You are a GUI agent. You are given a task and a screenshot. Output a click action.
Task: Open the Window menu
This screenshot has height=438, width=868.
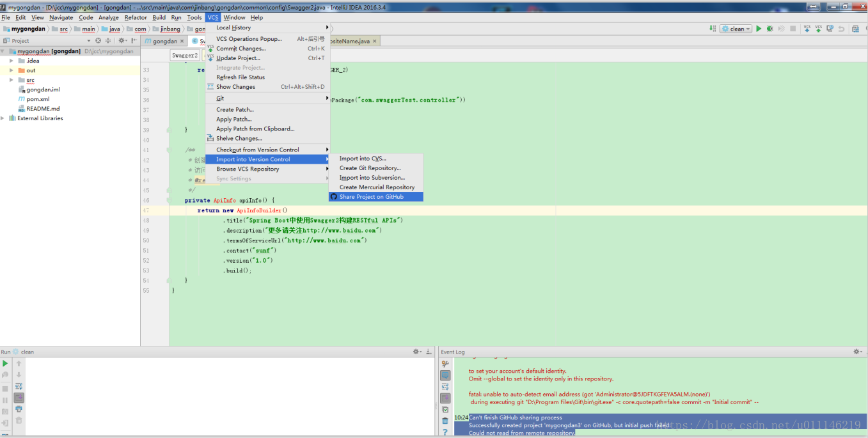234,18
